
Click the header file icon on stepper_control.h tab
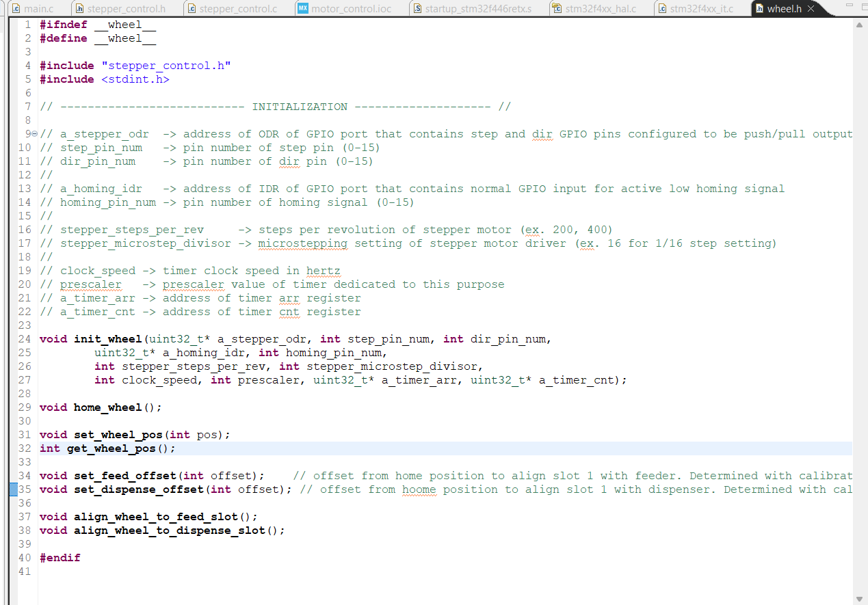coord(80,9)
